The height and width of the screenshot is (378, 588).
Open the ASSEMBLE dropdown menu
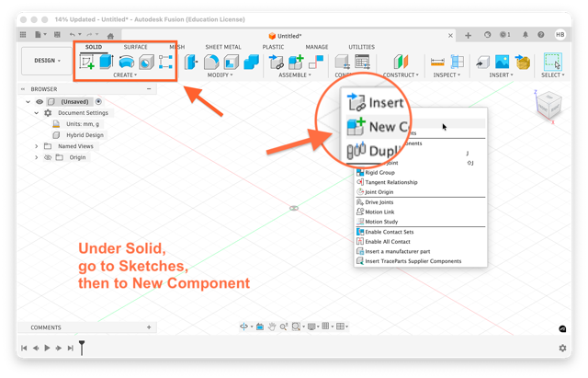tap(295, 75)
